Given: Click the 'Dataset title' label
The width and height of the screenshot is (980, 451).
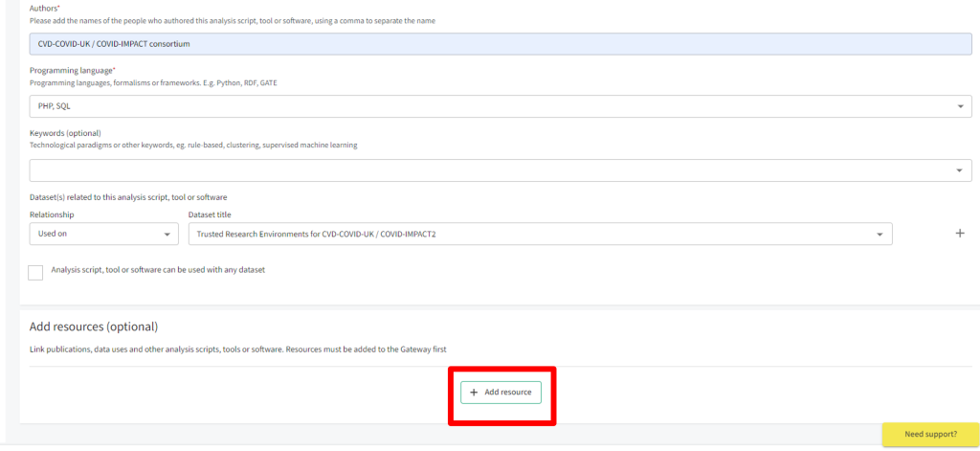Looking at the screenshot, I should [x=210, y=214].
